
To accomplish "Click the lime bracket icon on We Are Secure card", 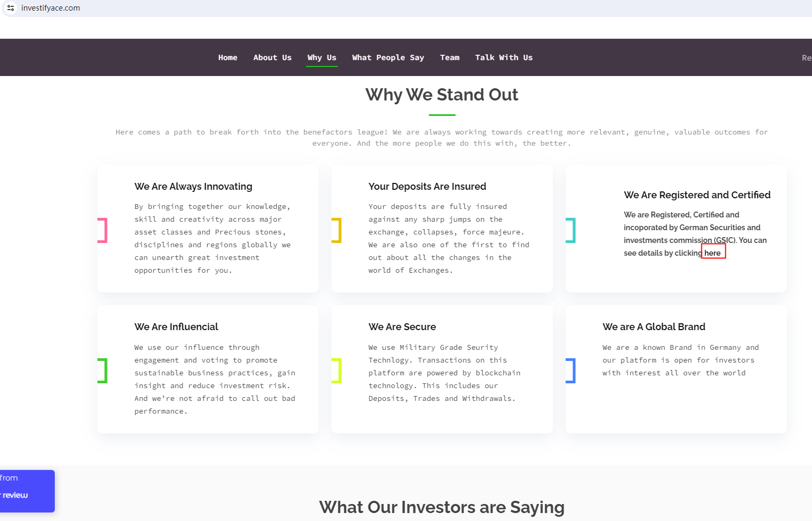I will tap(336, 371).
